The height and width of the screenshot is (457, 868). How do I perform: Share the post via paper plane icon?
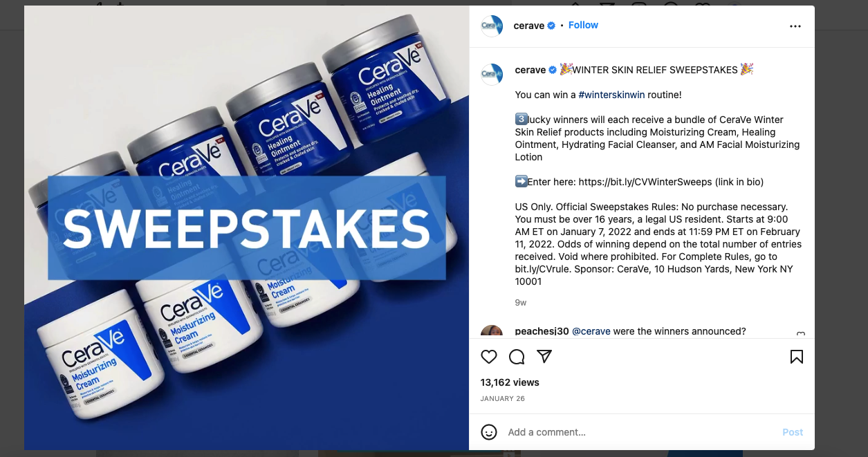pos(544,357)
